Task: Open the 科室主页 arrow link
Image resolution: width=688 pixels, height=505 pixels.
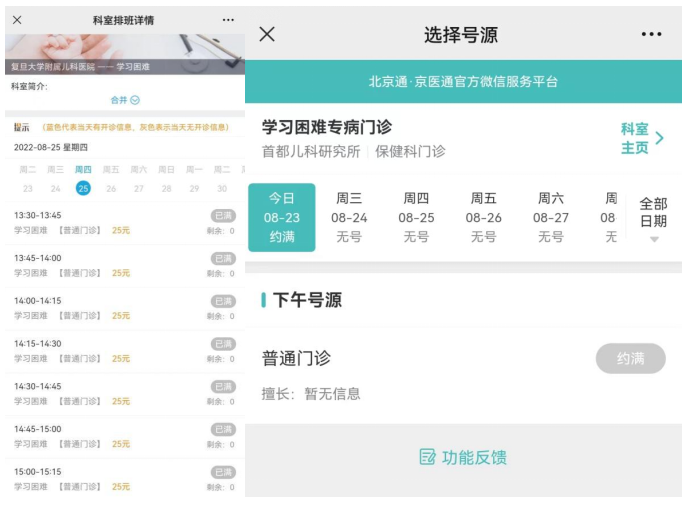Action: coord(642,138)
